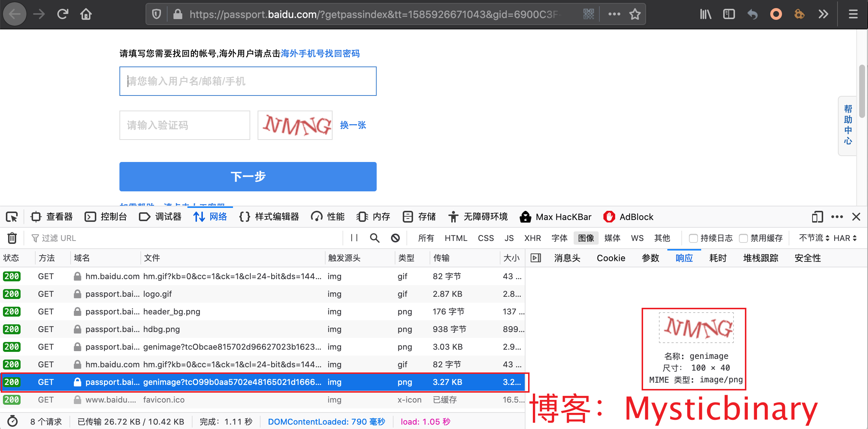Open the Library icon
The width and height of the screenshot is (868, 429).
click(706, 14)
